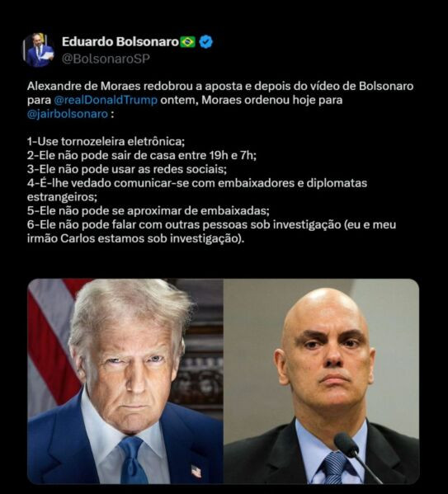Follow the @realDonaldTrump mention link

[106, 100]
